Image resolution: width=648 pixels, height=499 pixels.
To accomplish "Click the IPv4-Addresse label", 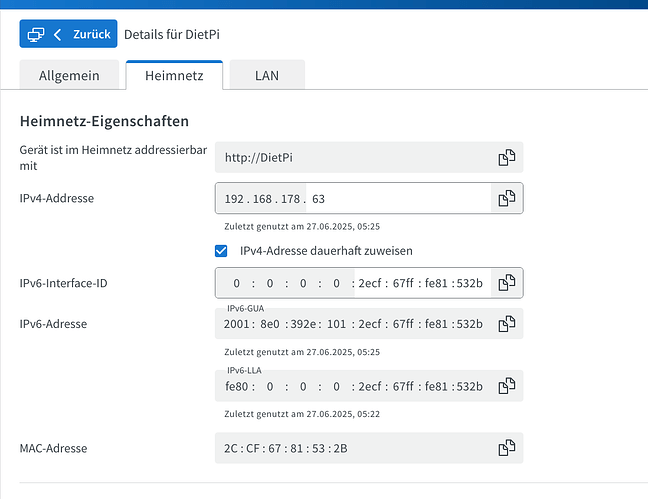I will (57, 198).
